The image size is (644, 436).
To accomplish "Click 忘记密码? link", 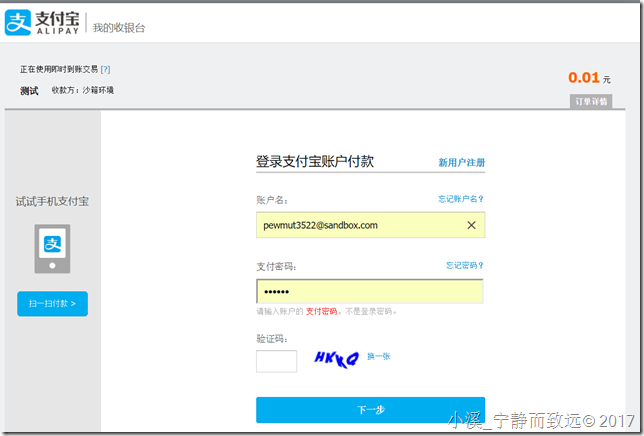I will coord(465,265).
